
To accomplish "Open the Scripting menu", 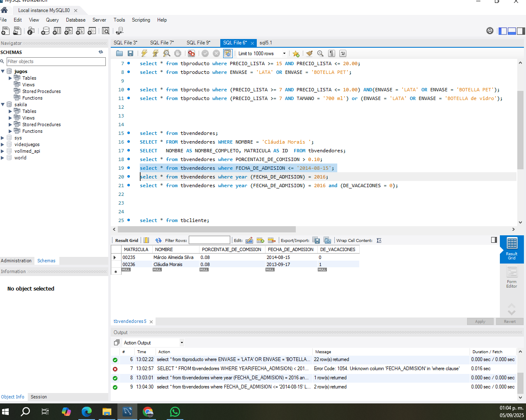I will tap(141, 20).
